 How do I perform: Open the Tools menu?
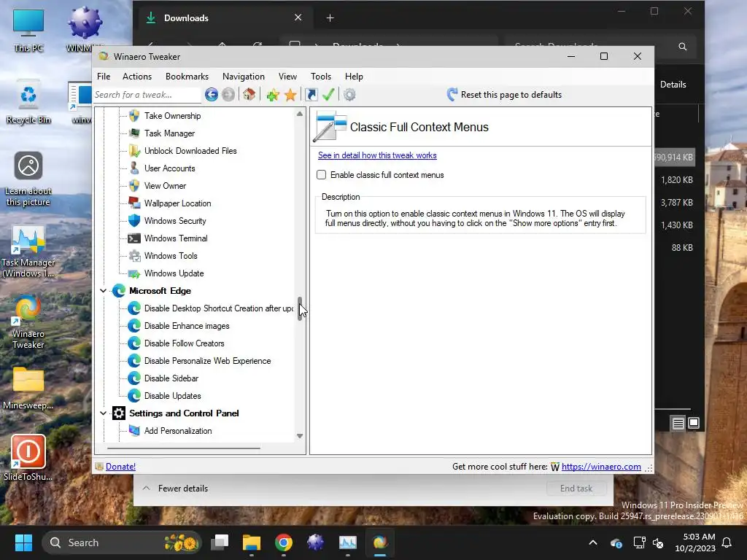(x=321, y=77)
